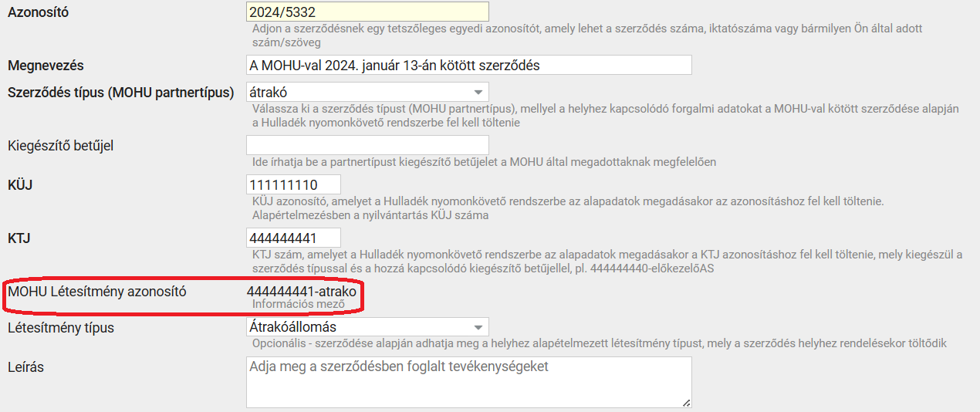Focus the Megnevezés contract name field
980x412 pixels.
pos(469,65)
